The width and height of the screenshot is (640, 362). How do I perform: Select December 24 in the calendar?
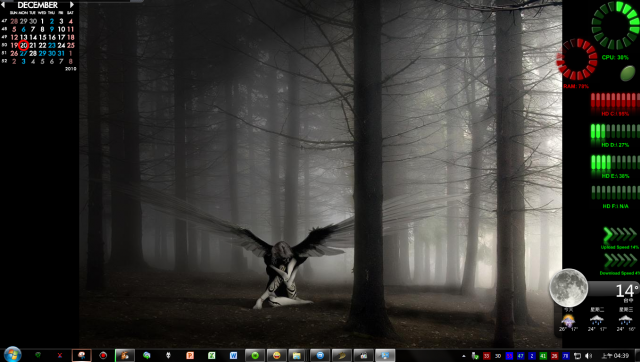(x=61, y=45)
